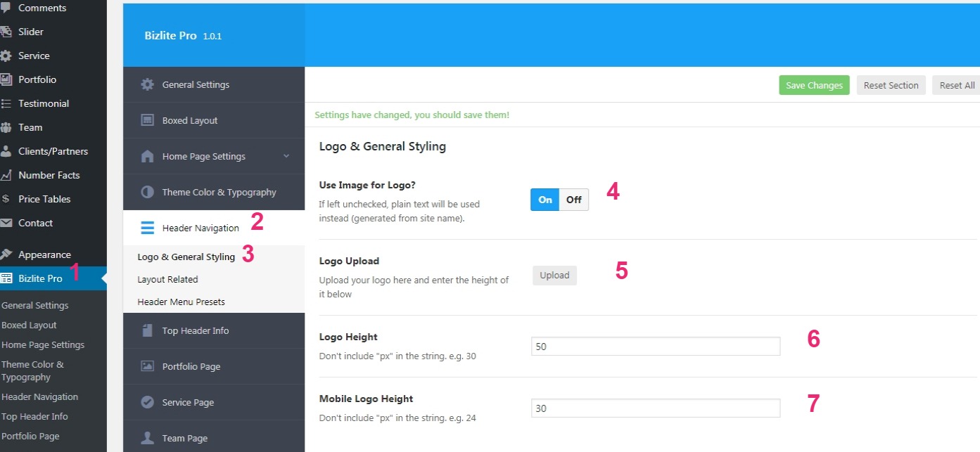Click the Portfolio Page picture icon
The height and width of the screenshot is (452, 980).
[x=147, y=366]
